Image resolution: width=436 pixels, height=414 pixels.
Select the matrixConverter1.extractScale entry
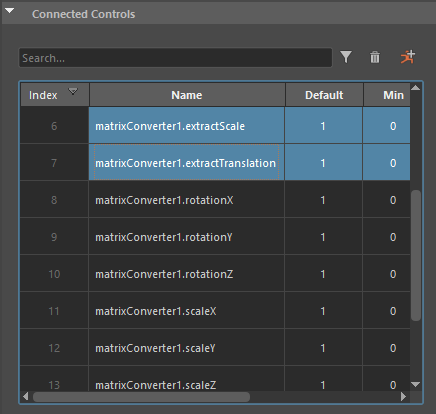pyautogui.click(x=170, y=126)
